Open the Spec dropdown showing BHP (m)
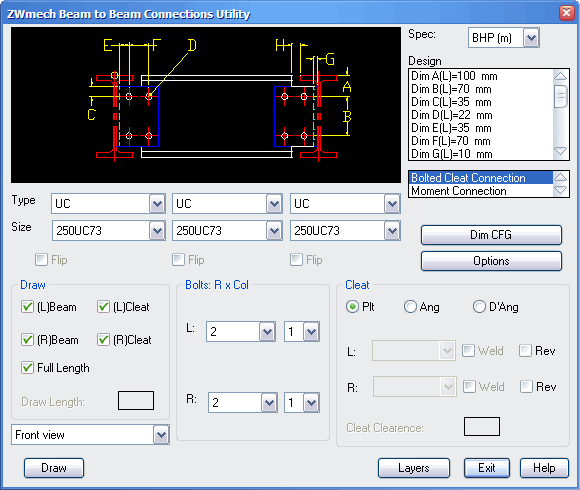Viewport: 580px width, 490px height. click(503, 38)
